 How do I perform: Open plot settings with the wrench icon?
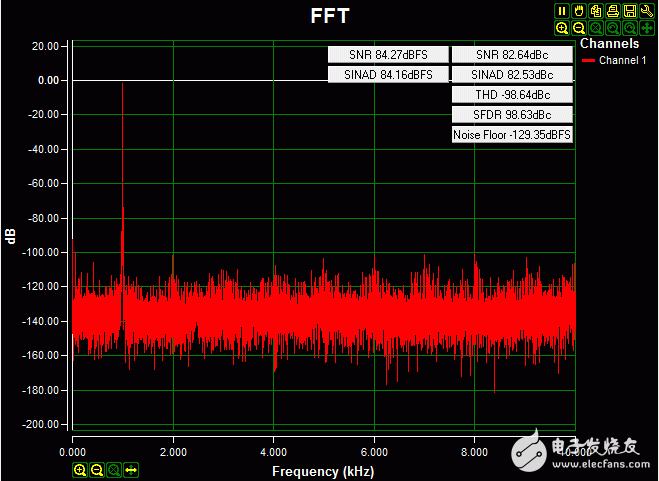pyautogui.click(x=647, y=11)
